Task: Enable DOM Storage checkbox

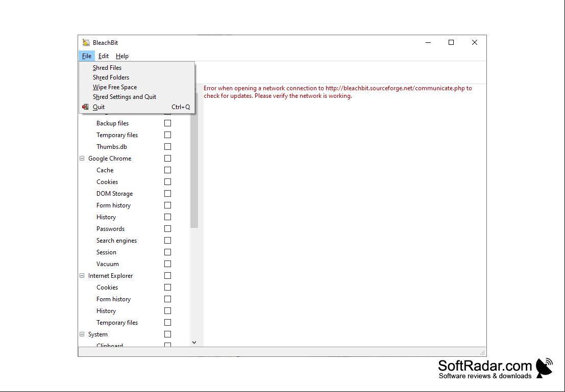Action: point(167,194)
